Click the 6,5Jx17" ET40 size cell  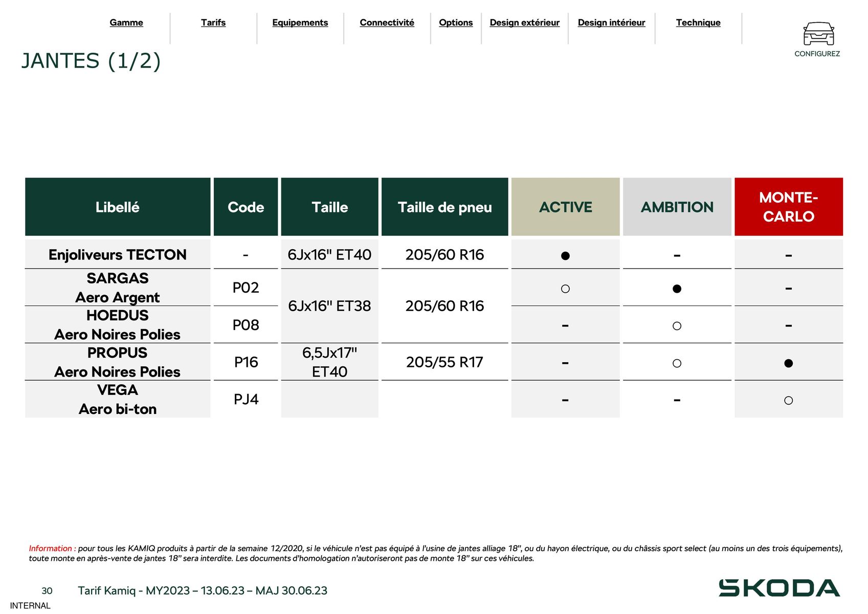point(330,362)
